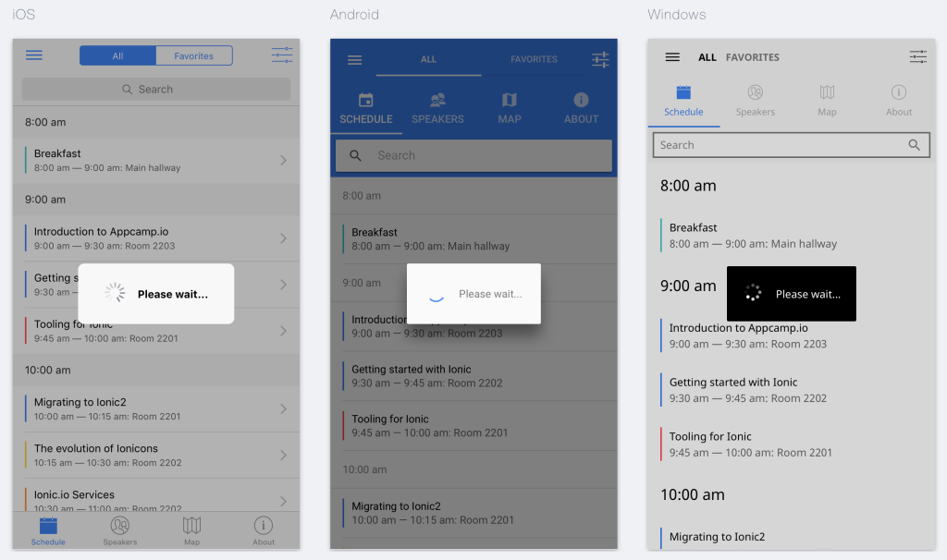Open Migrating to Ionic2 chevron in iOS

[x=283, y=408]
